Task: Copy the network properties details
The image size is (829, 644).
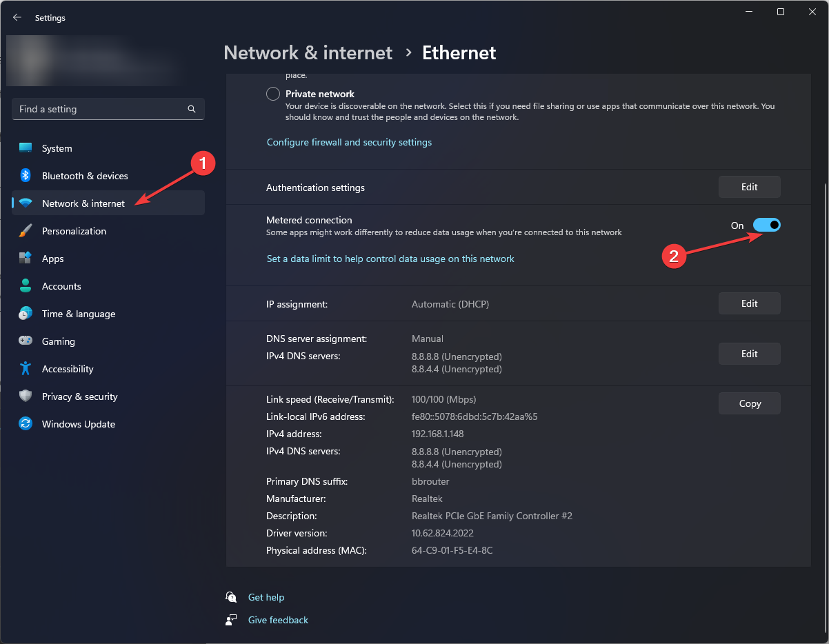Action: click(749, 403)
